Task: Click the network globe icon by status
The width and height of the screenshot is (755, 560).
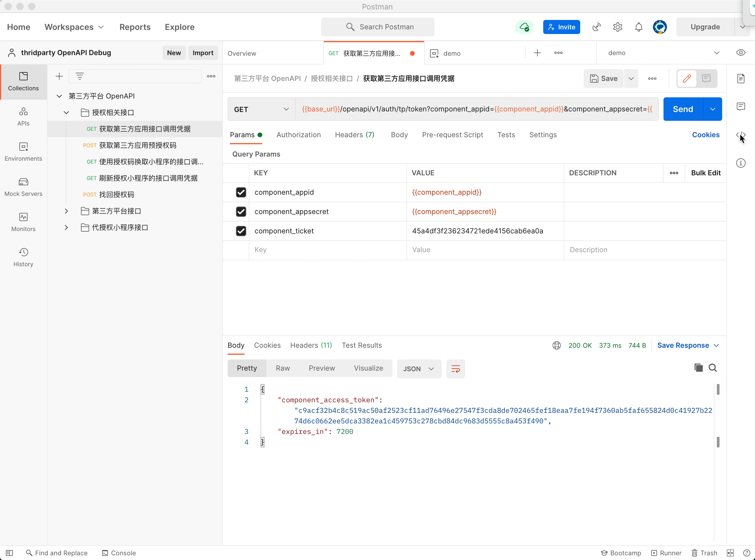Action: (x=557, y=345)
